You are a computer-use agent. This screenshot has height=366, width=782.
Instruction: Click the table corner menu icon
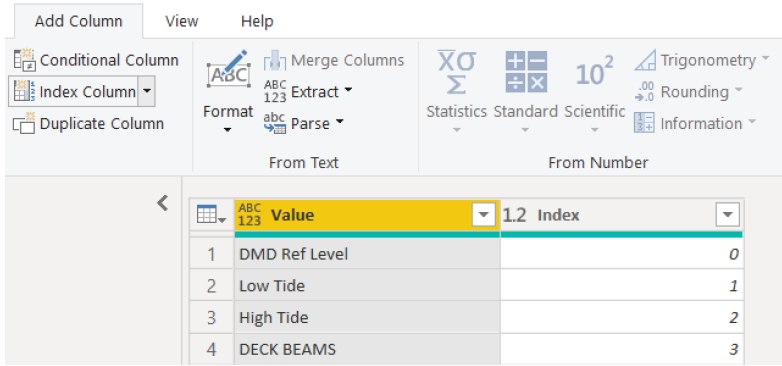click(211, 215)
